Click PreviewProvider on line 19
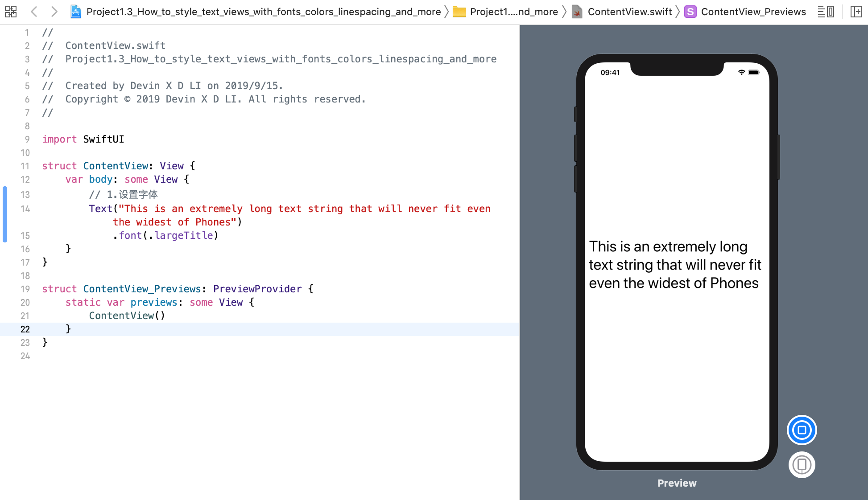Viewport: 868px width, 500px height. point(257,289)
